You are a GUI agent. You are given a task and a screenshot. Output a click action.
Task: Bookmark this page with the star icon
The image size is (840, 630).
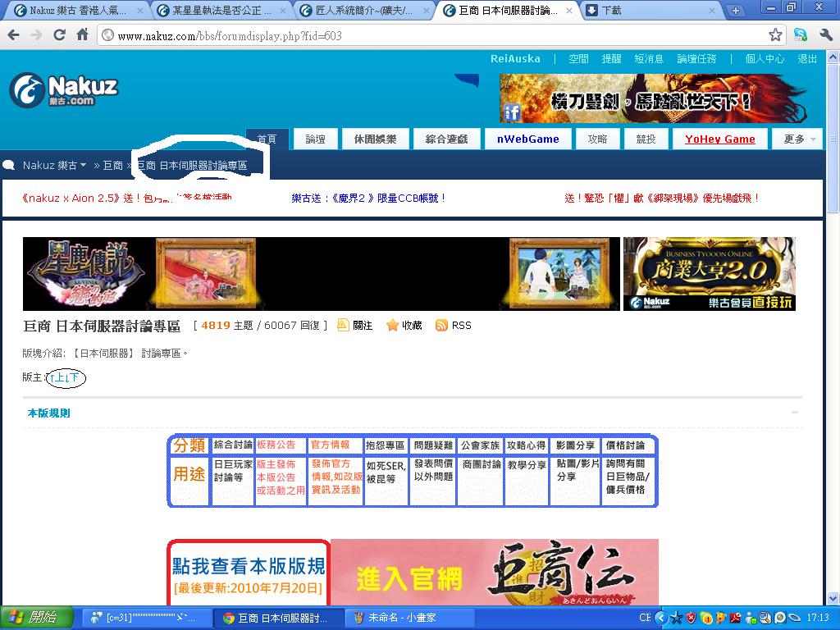775,35
